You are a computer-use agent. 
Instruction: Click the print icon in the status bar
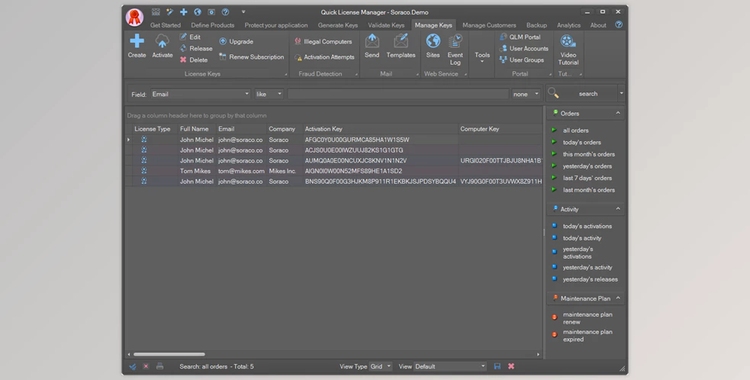(160, 367)
